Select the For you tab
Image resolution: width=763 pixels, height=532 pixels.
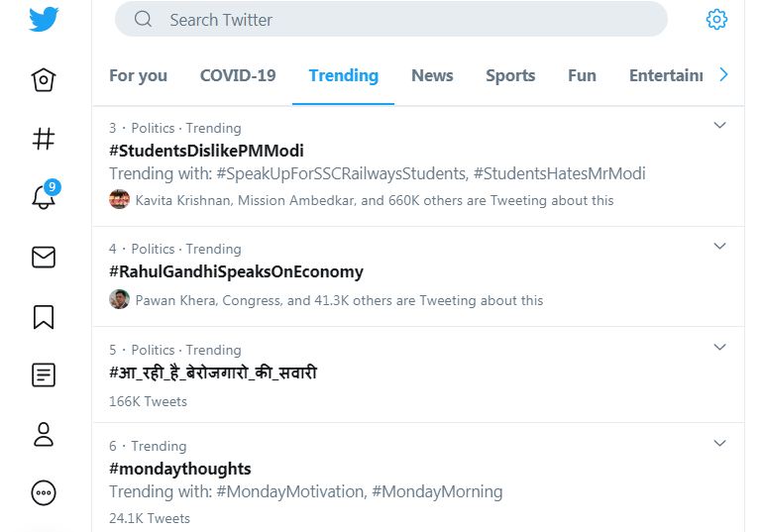point(138,75)
